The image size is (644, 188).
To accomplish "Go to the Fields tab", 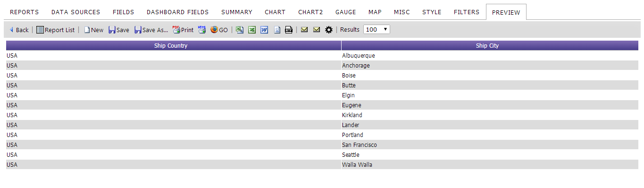I will (124, 12).
